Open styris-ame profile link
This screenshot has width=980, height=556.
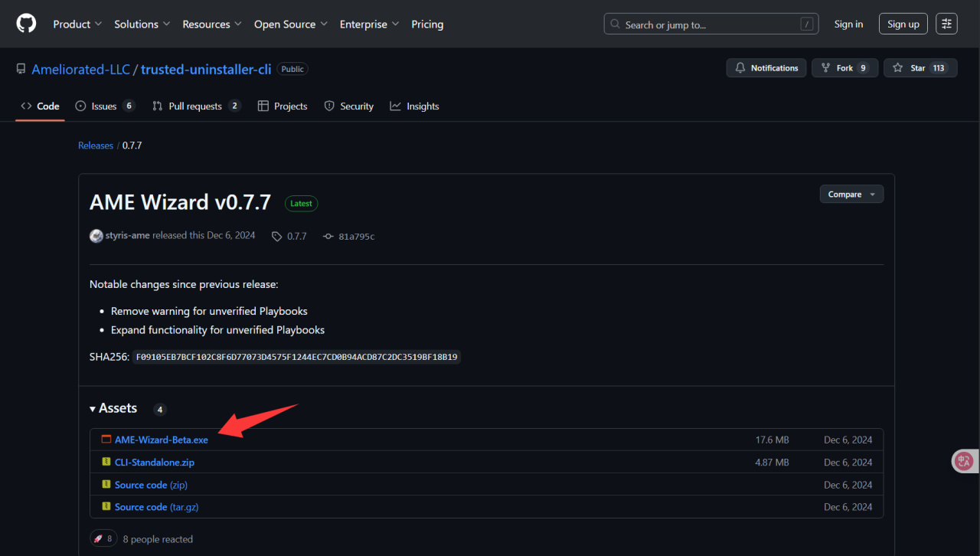128,236
